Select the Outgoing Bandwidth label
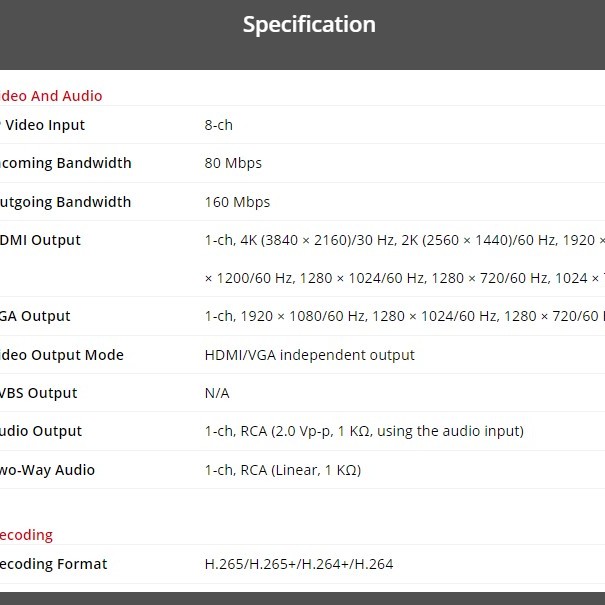 click(65, 202)
